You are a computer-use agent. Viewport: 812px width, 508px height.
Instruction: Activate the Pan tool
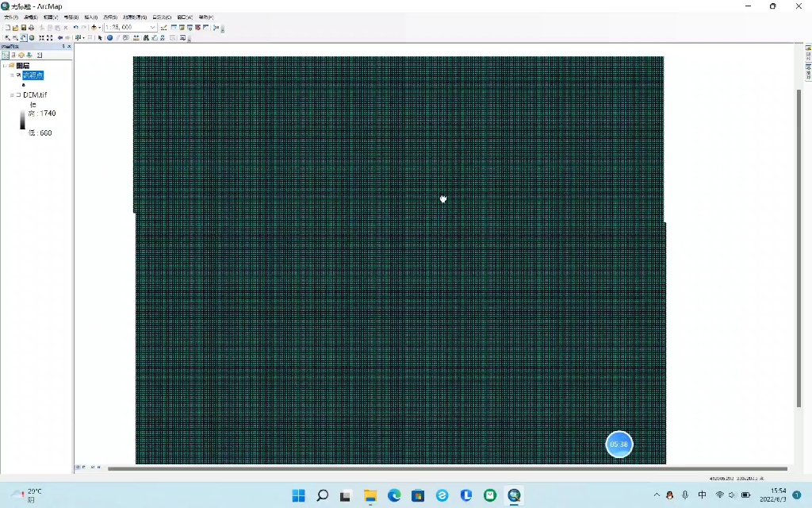coord(23,37)
